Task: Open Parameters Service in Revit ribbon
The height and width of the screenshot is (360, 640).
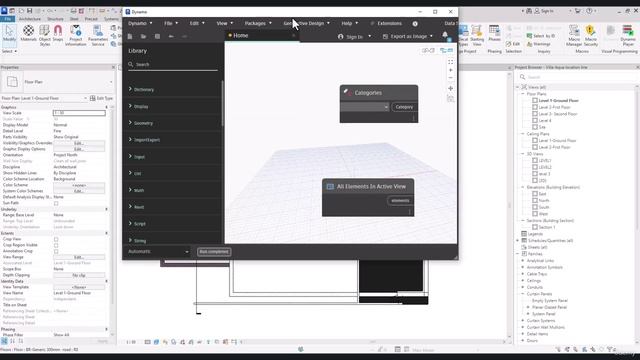Action: pos(98,35)
